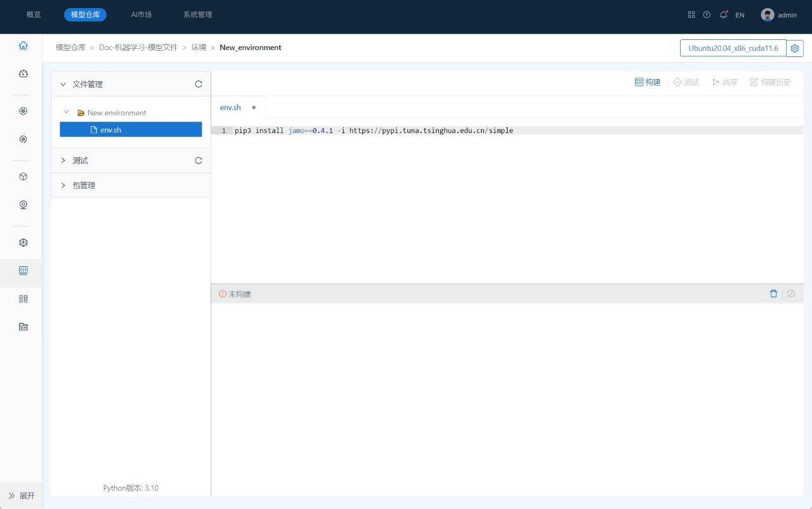Image resolution: width=812 pixels, height=509 pixels.
Task: Open the AI市场 top menu tab
Action: coord(141,15)
